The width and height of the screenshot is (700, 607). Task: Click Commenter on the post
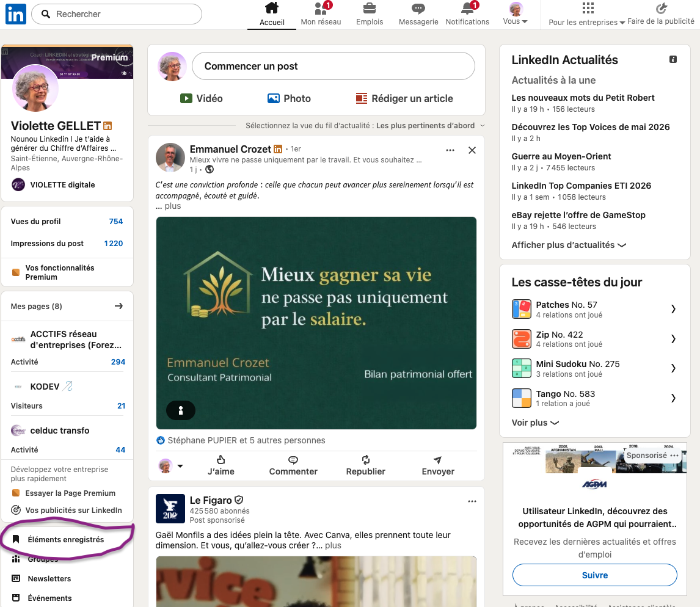click(x=293, y=466)
